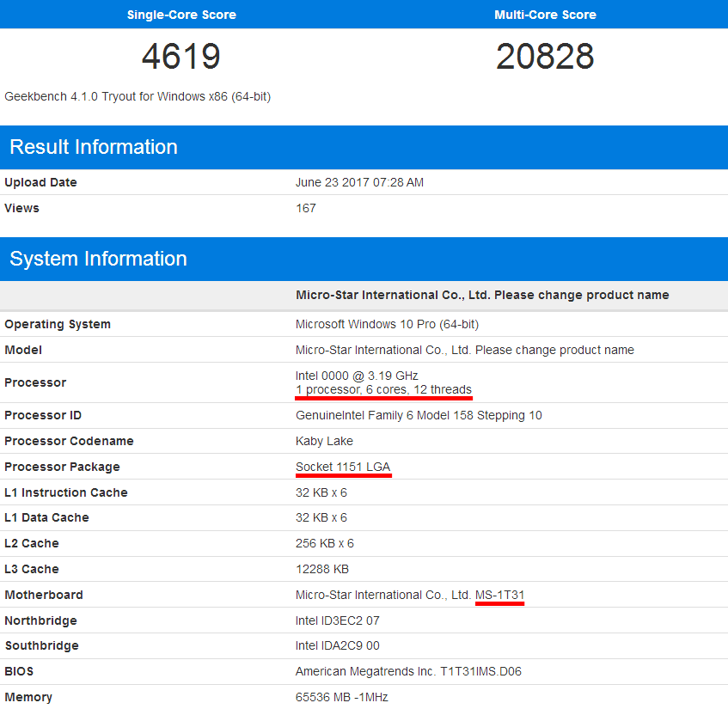The image size is (728, 709).
Task: Click the Northbridge label
Action: 41,620
